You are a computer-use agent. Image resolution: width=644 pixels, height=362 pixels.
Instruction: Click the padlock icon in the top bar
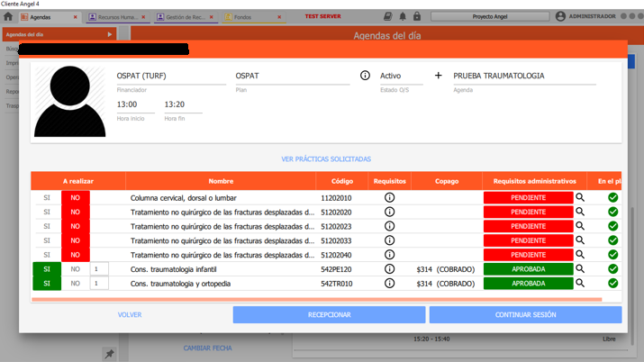coord(417,16)
